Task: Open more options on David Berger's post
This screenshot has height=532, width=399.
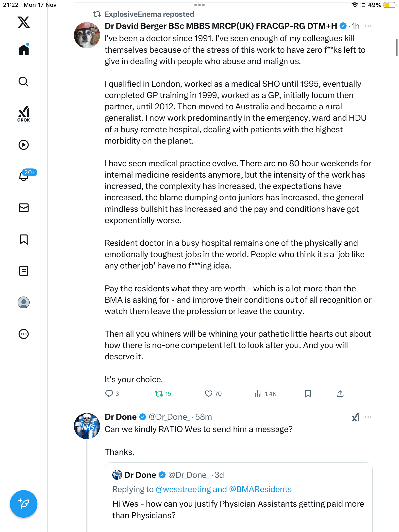Action: (368, 26)
